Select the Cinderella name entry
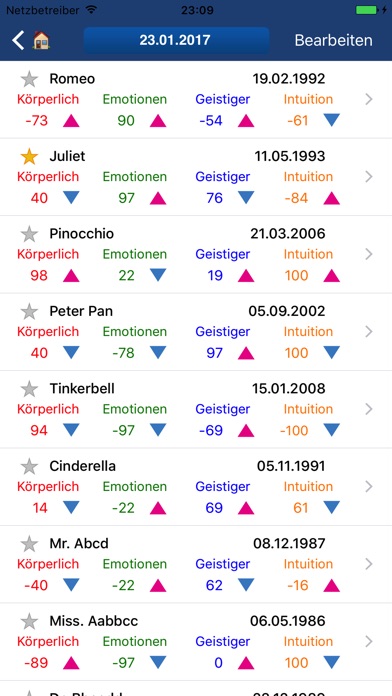392x696 pixels. pos(83,466)
